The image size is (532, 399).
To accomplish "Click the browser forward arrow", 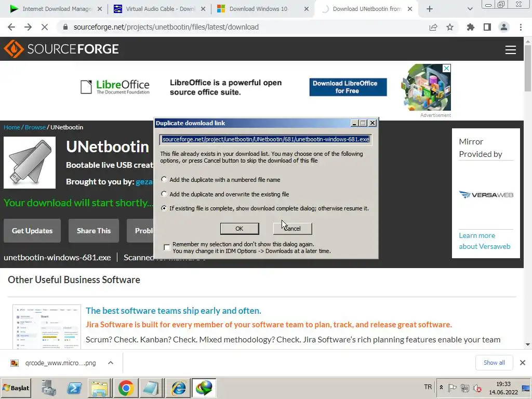I will pos(28,27).
